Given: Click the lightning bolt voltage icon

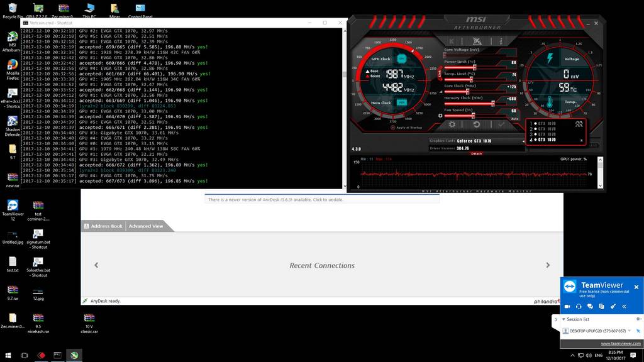Looking at the screenshot, I should coord(550,58).
